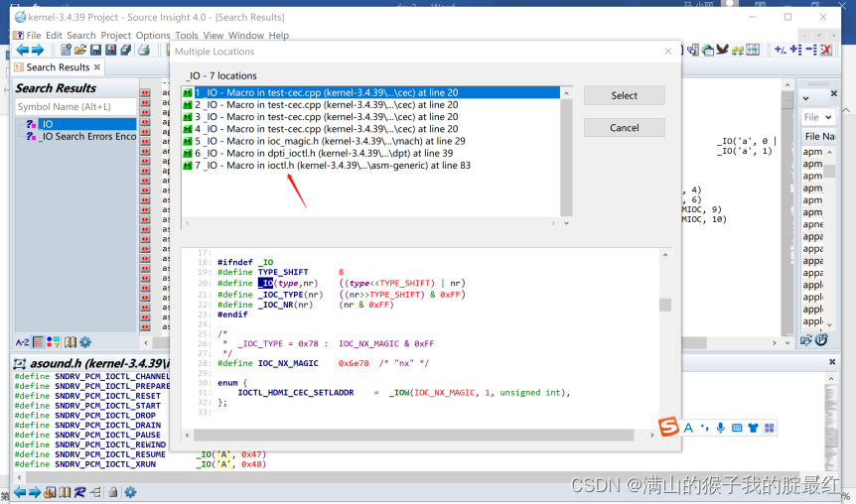Click the IME toolbox grid icon

(770, 429)
